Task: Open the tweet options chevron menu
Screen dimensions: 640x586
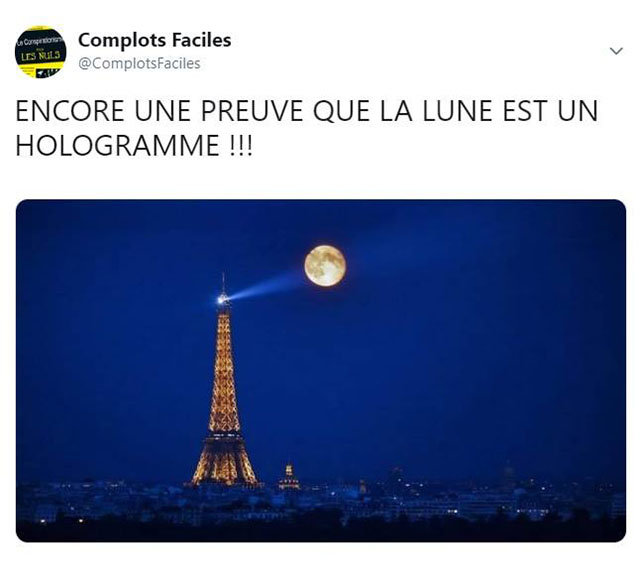Action: [616, 51]
